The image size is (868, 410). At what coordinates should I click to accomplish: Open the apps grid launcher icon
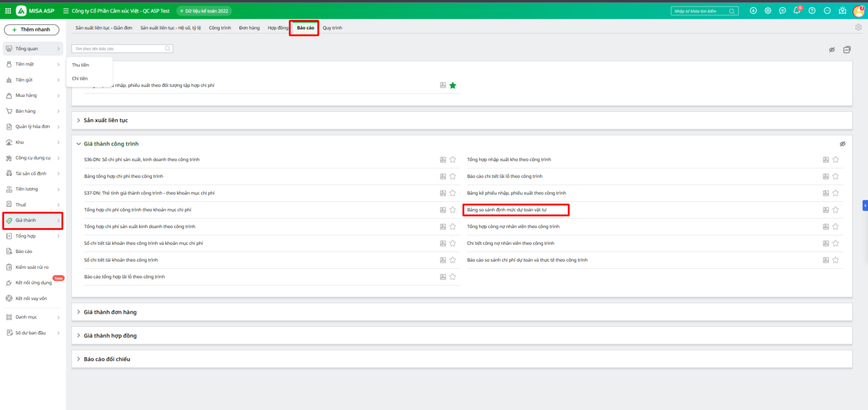(8, 11)
